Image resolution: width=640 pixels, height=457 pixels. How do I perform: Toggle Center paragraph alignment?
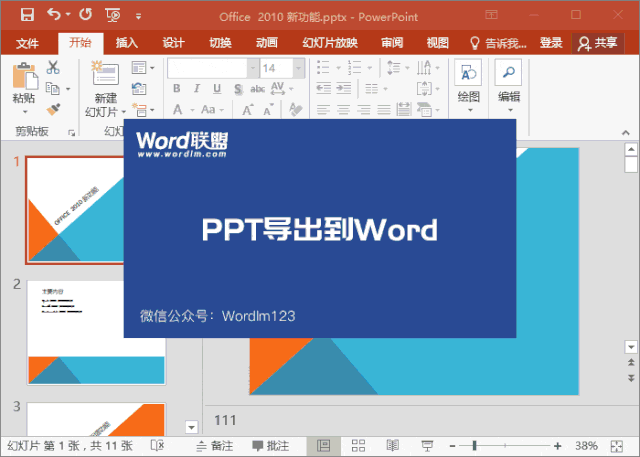[x=343, y=109]
